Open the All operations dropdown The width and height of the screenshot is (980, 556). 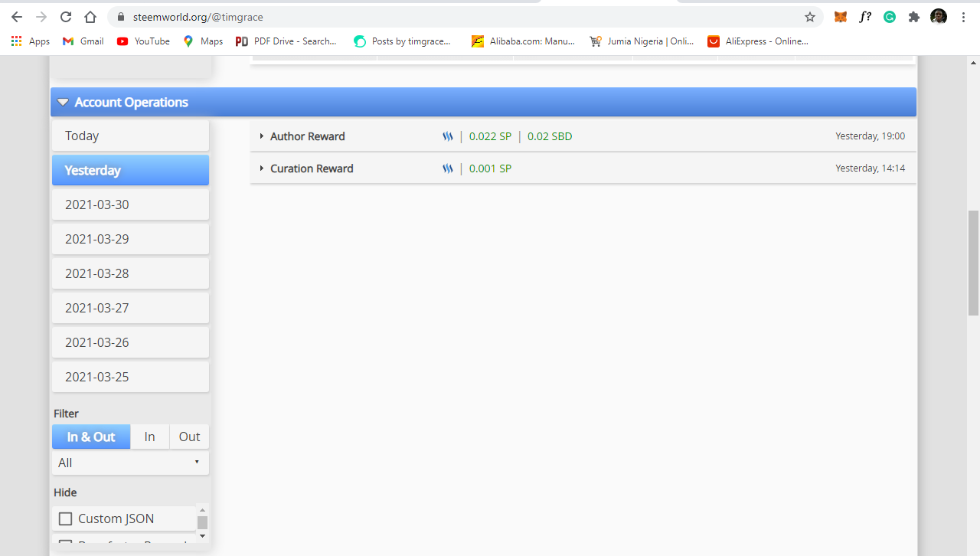pyautogui.click(x=130, y=463)
